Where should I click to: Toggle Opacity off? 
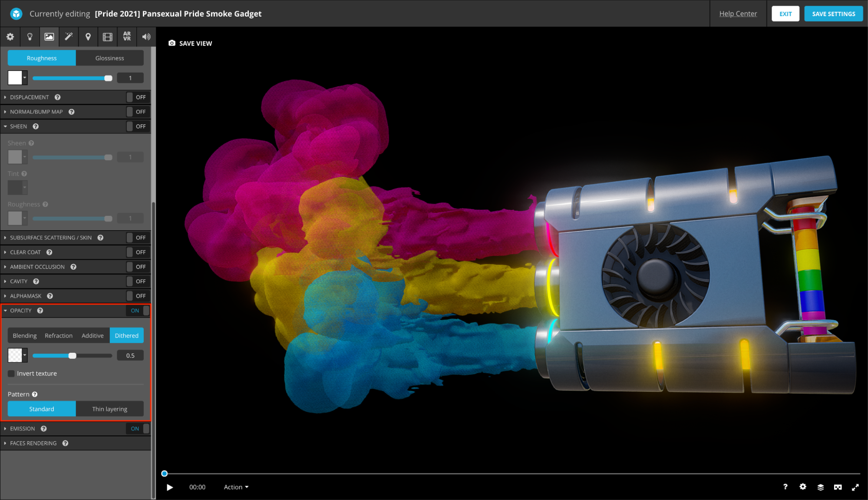pos(138,311)
